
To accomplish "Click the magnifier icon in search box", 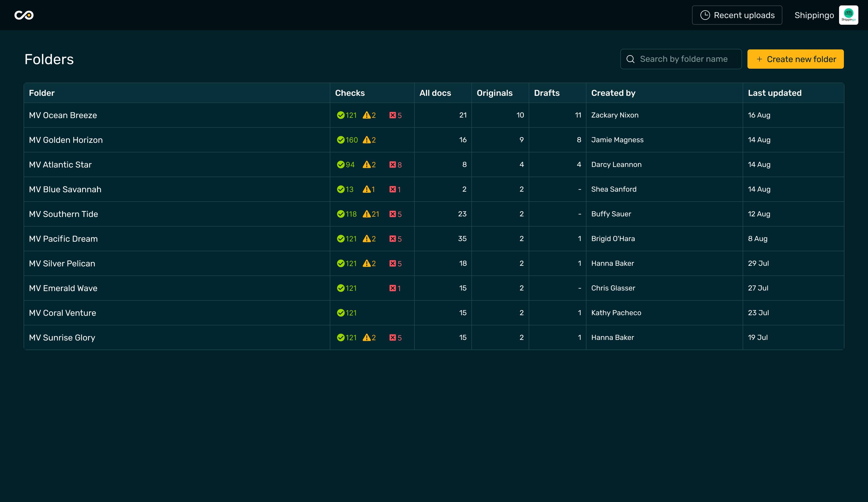I will pos(630,59).
